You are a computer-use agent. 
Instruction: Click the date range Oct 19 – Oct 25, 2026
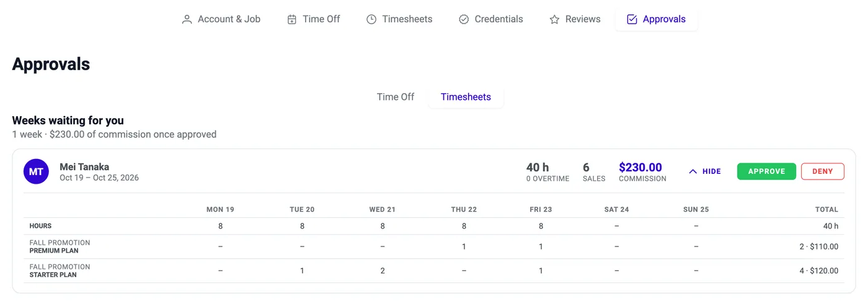(x=99, y=178)
